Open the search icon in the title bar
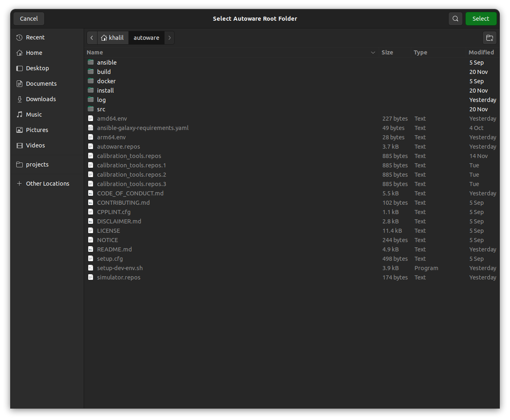 (455, 18)
